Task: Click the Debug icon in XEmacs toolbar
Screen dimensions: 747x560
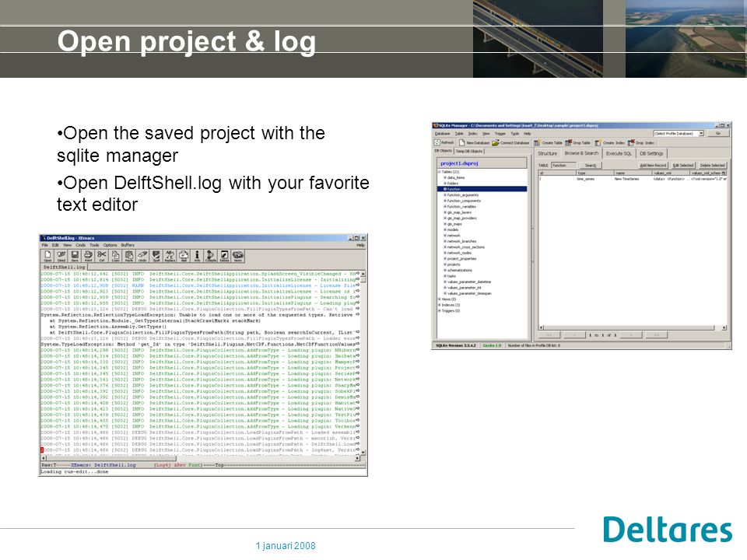Action: pos(224,256)
